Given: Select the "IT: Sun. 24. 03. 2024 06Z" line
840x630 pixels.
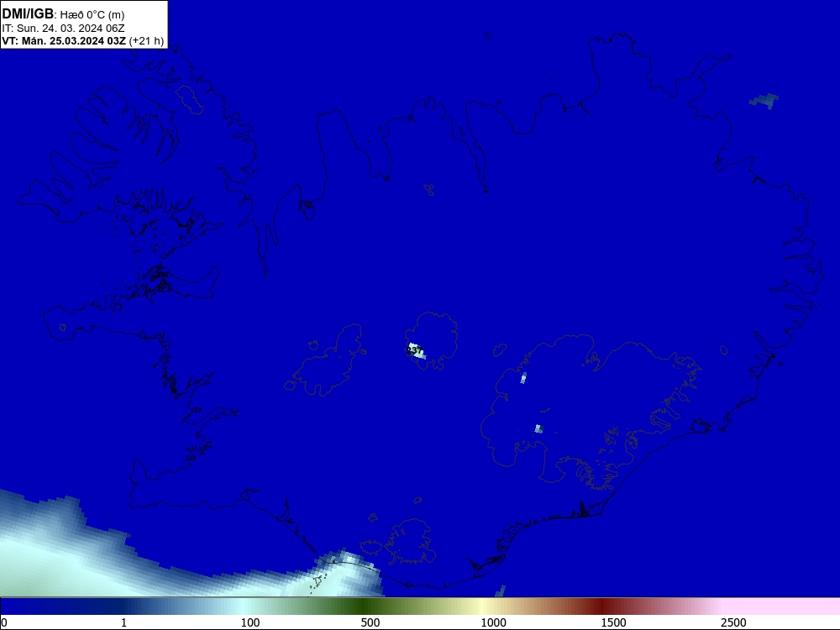Looking at the screenshot, I should tap(63, 29).
